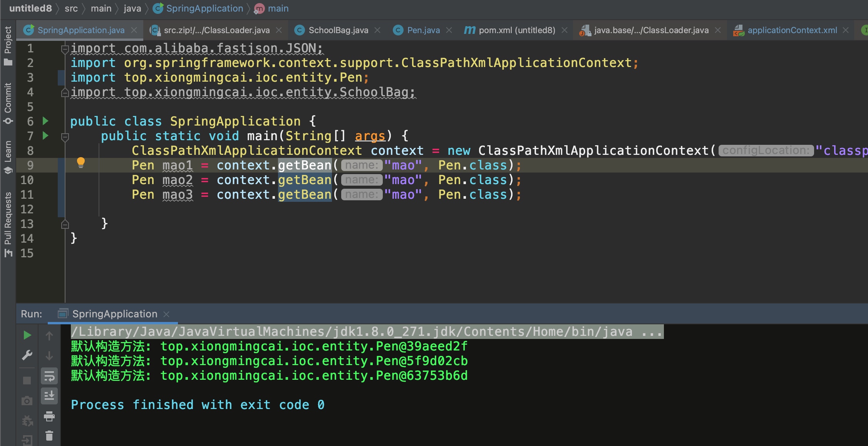Viewport: 868px width, 446px height.
Task: Toggle soft-wrap in console output
Action: tap(49, 376)
